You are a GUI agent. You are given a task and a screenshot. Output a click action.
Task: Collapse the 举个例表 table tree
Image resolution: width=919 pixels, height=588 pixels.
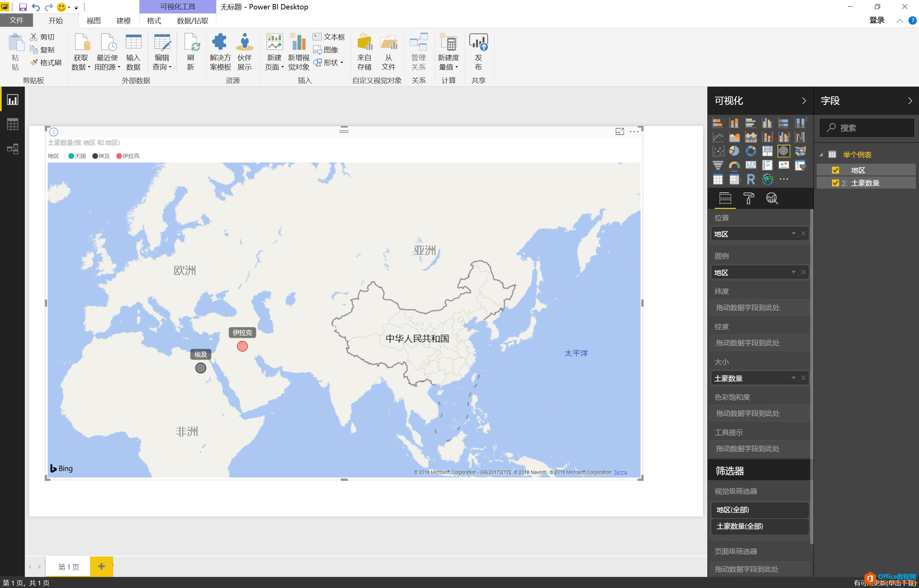tap(821, 155)
